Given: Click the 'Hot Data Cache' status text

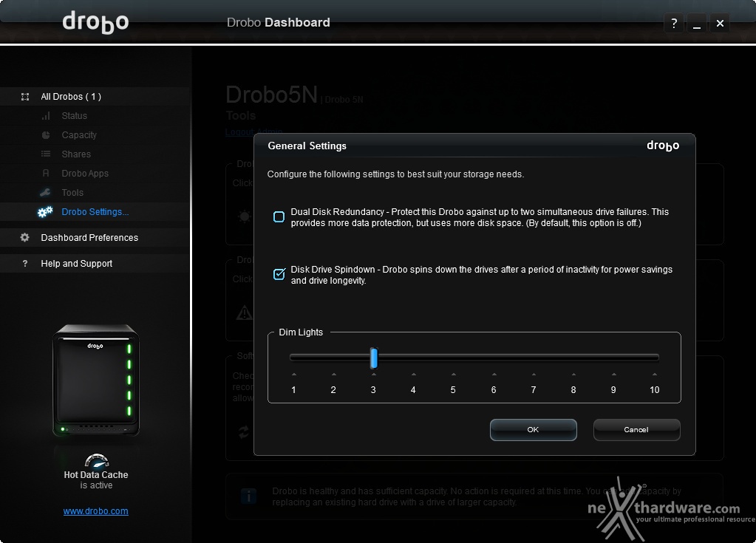Looking at the screenshot, I should pyautogui.click(x=96, y=475).
